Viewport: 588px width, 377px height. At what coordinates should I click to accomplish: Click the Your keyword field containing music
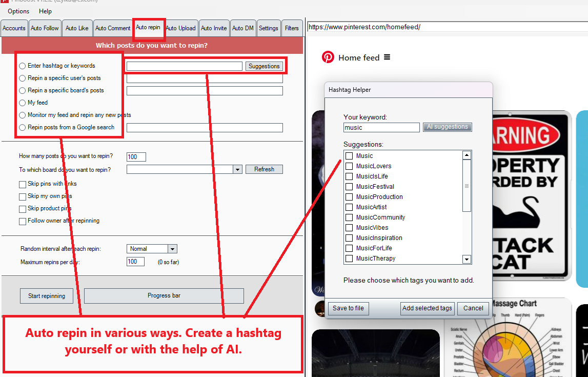[x=381, y=128]
